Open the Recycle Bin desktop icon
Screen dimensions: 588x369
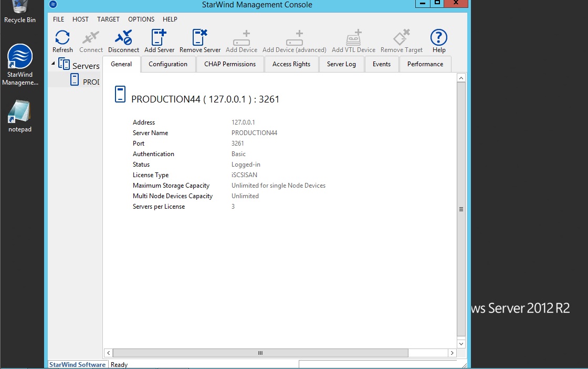20,12
